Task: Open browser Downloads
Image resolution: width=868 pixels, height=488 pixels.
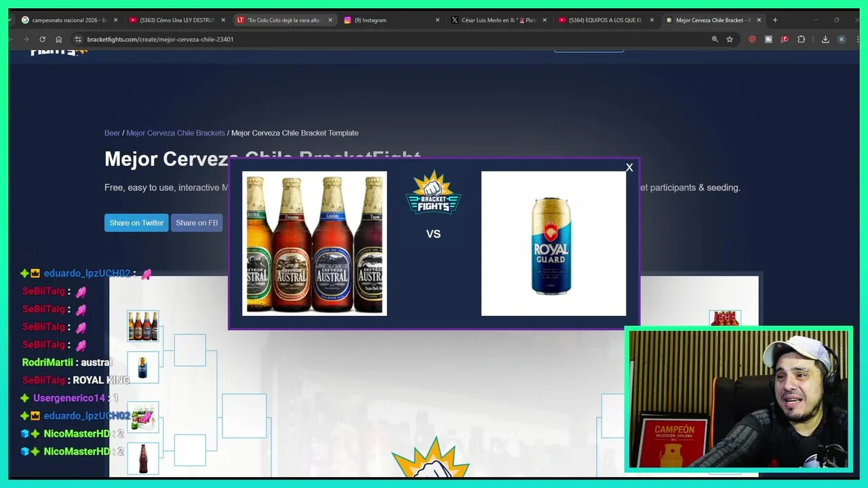Action: [x=825, y=39]
